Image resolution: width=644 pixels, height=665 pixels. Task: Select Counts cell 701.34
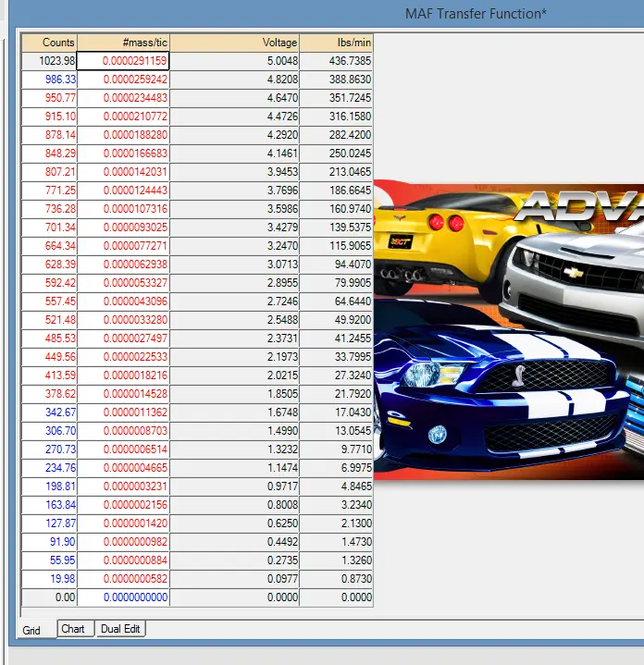[x=49, y=228]
